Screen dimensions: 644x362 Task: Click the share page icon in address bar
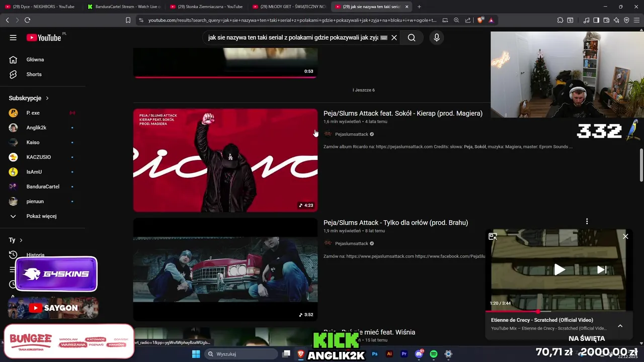[x=468, y=20]
